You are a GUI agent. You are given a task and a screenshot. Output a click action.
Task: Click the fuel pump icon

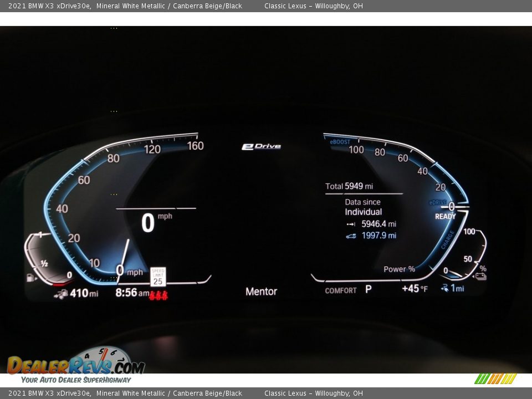[x=32, y=278]
